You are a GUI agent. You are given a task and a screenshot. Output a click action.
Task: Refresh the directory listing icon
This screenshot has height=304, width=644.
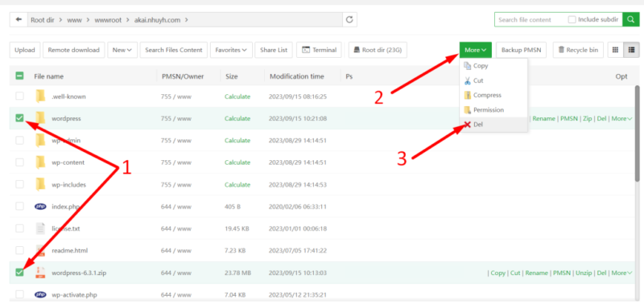pos(349,19)
